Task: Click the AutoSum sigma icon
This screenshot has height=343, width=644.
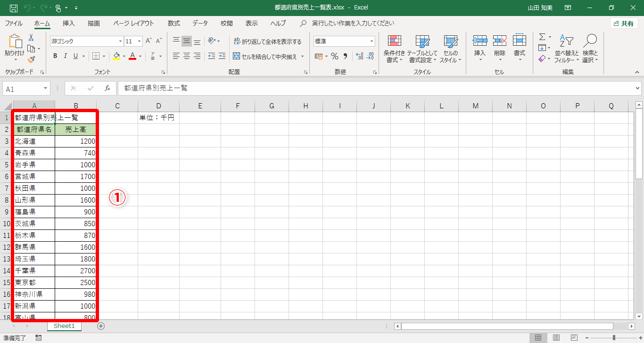Action: point(542,37)
